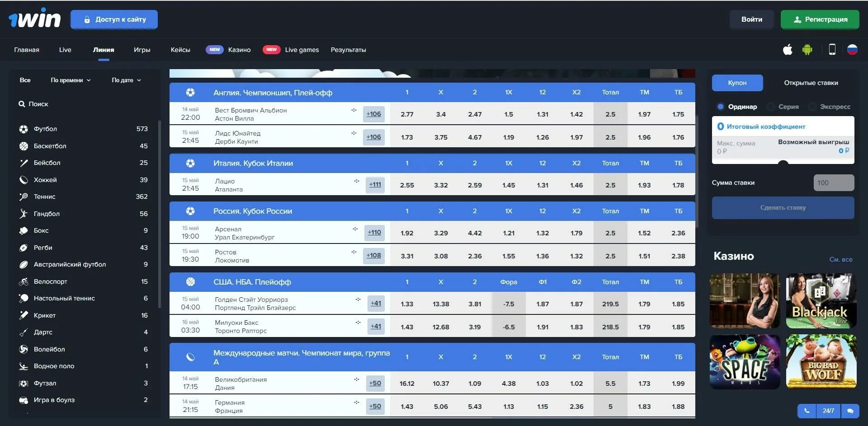Go to Главная menu item
Image resolution: width=868 pixels, height=426 pixels.
pos(27,50)
